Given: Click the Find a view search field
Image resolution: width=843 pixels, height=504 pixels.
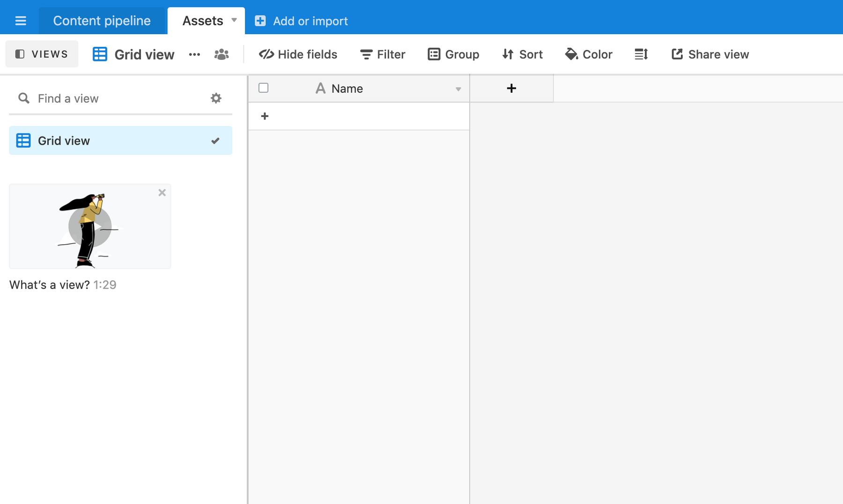Looking at the screenshot, I should pos(112,98).
